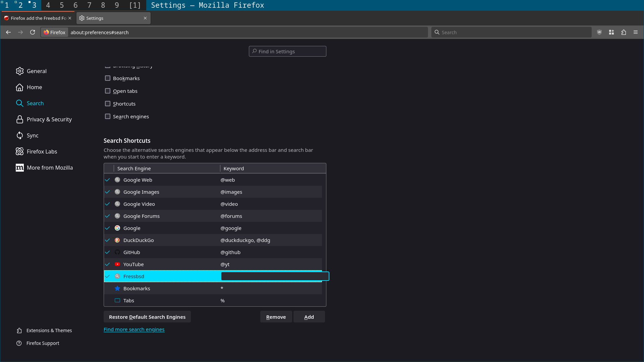This screenshot has width=644, height=362.
Task: Tick the Shortcuts checkbox
Action: [x=108, y=104]
